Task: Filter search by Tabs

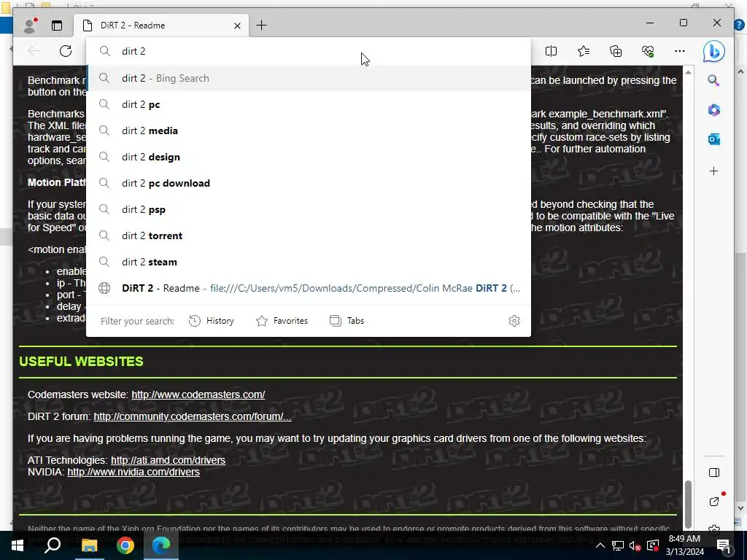Action: coord(347,321)
